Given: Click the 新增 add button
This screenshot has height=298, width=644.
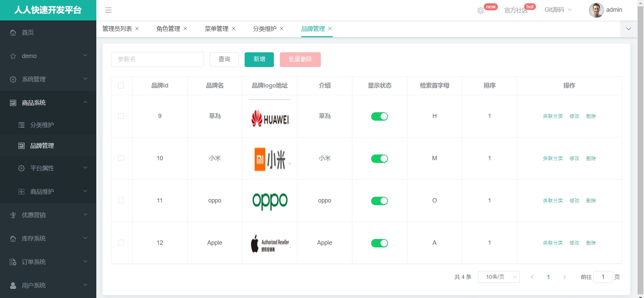Looking at the screenshot, I should pyautogui.click(x=259, y=59).
